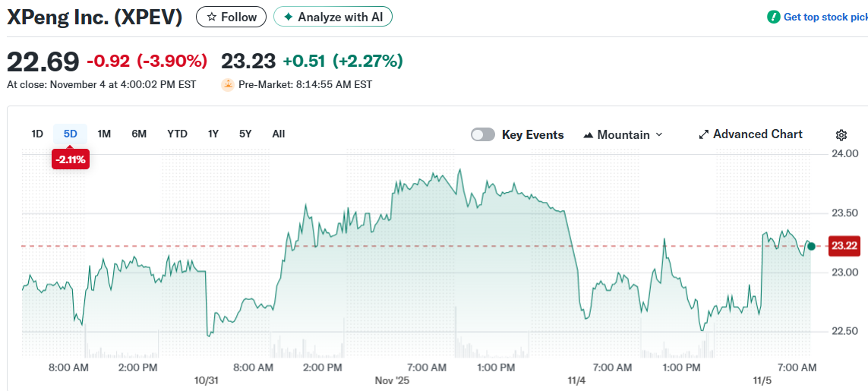Click the pre-market sunrise icon
Screen dimensions: 868x391
point(227,85)
